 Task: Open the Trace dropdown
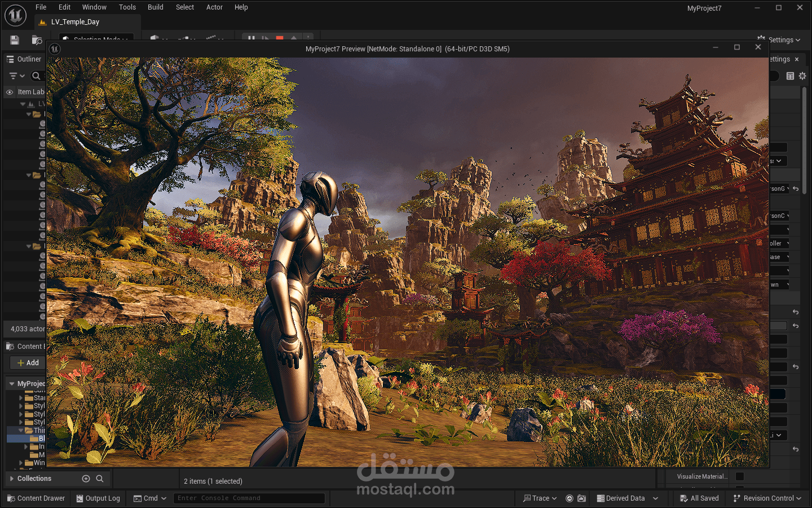tap(540, 498)
